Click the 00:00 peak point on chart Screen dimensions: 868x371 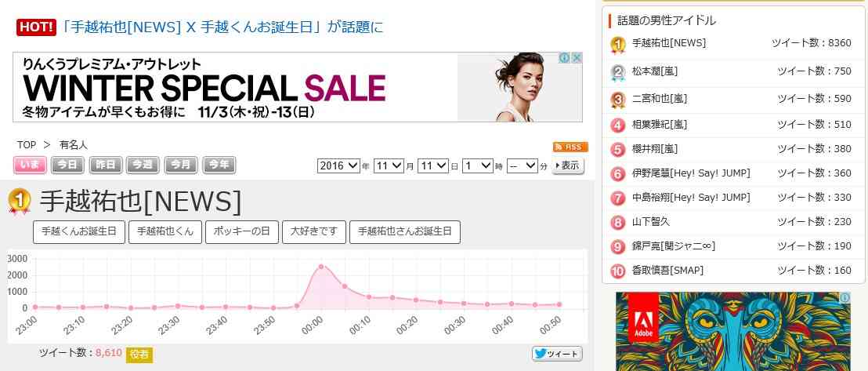[320, 267]
